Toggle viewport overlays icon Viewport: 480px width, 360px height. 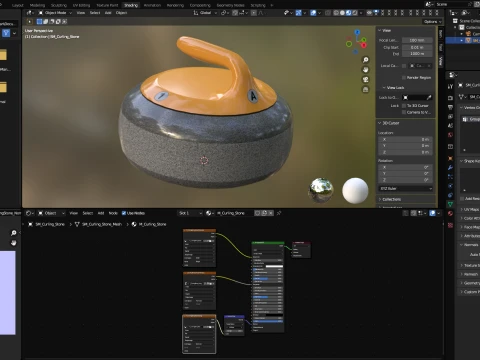(x=313, y=13)
